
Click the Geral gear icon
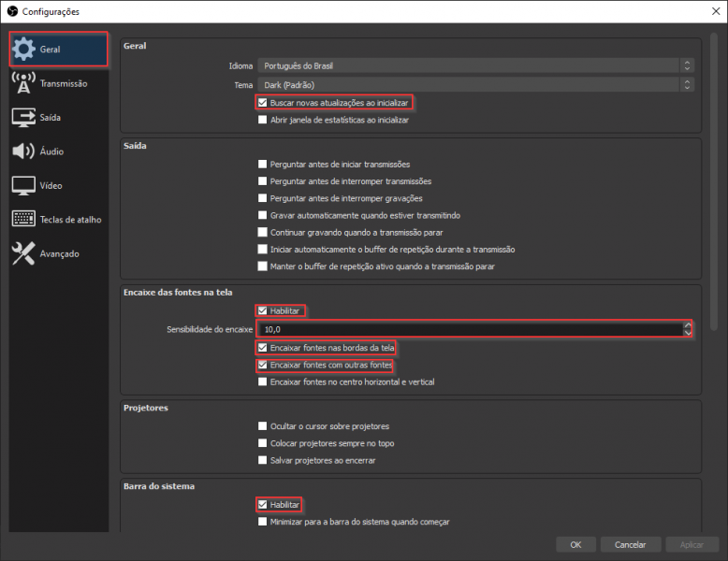(x=24, y=50)
